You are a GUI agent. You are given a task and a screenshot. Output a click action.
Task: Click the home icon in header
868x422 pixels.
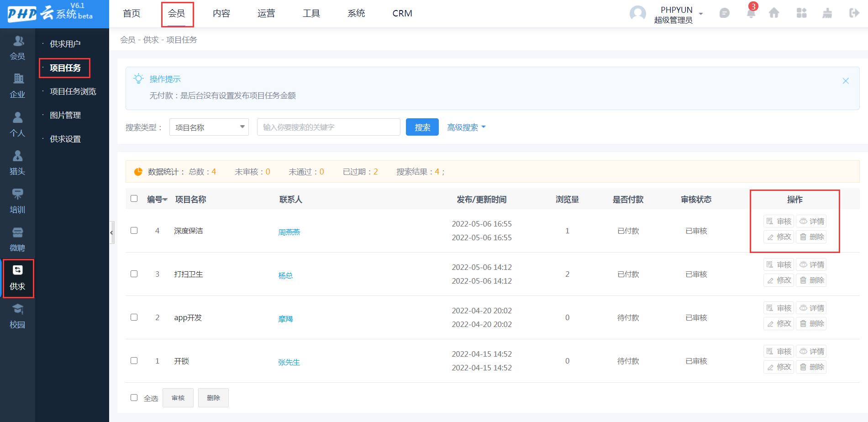[774, 13]
